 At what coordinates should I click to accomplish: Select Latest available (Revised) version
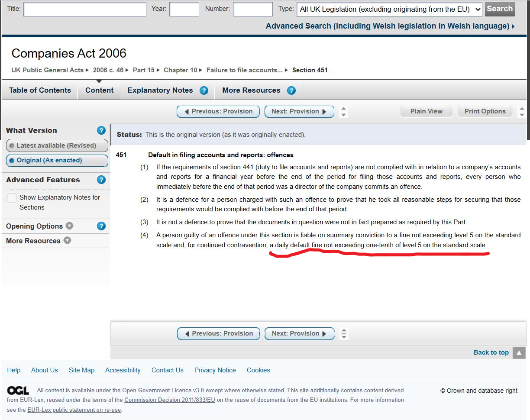click(x=57, y=145)
